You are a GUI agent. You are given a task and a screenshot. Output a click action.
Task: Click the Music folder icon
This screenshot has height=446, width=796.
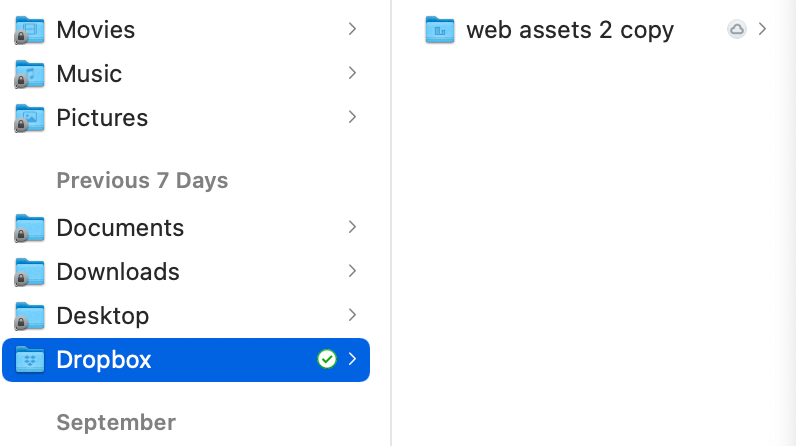coord(30,74)
